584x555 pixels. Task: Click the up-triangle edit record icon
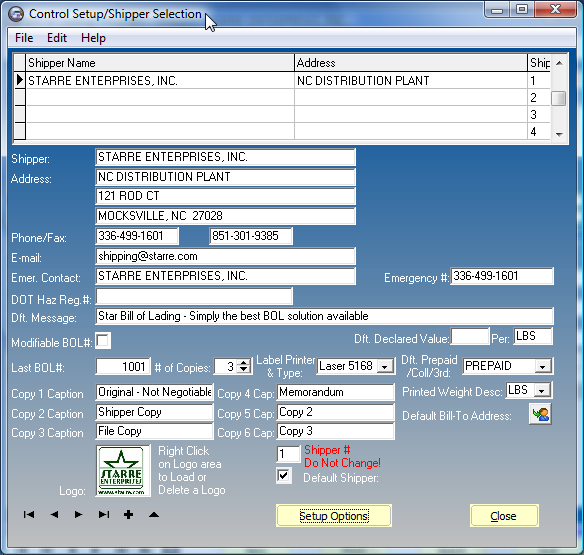click(154, 515)
